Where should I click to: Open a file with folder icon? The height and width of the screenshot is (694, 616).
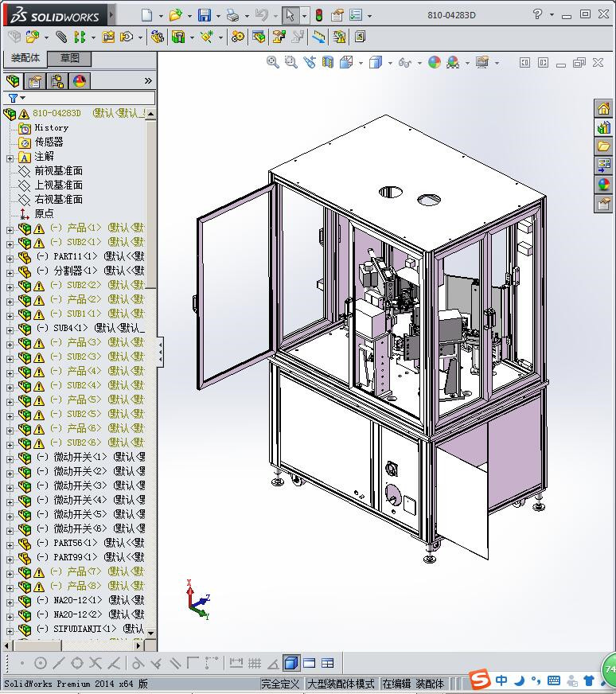175,15
